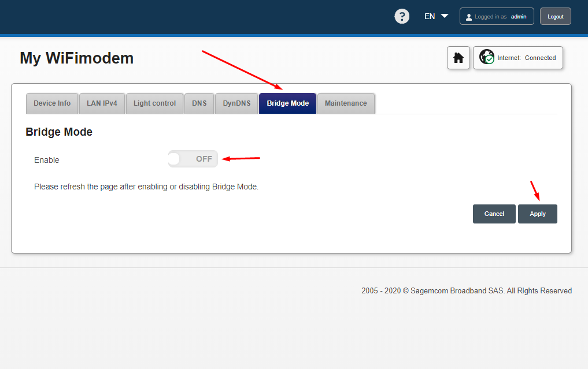Image resolution: width=588 pixels, height=369 pixels.
Task: Select the Light control tab
Action: [x=154, y=103]
